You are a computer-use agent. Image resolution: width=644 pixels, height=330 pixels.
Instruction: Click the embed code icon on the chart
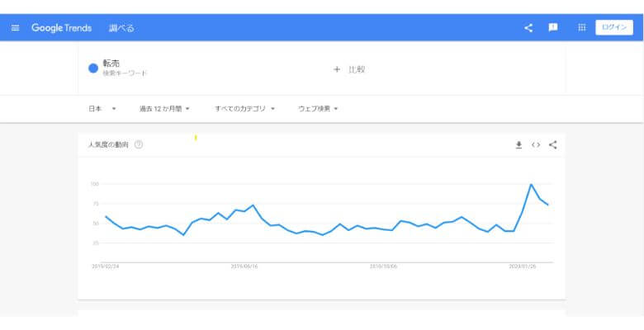(536, 144)
